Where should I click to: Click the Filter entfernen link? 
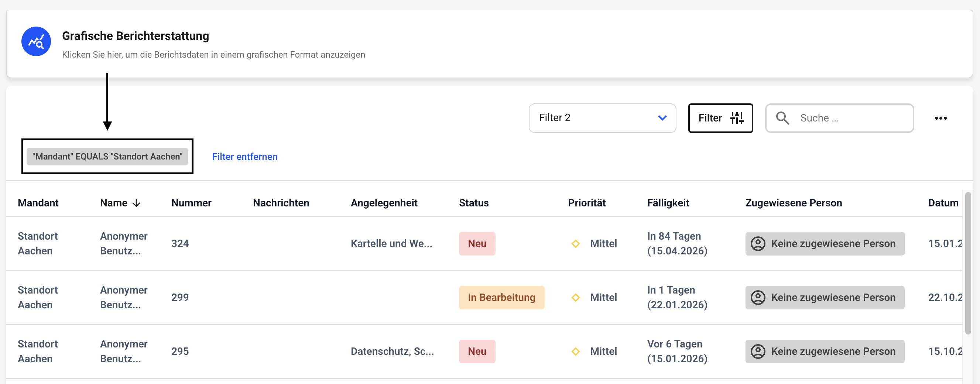(244, 157)
